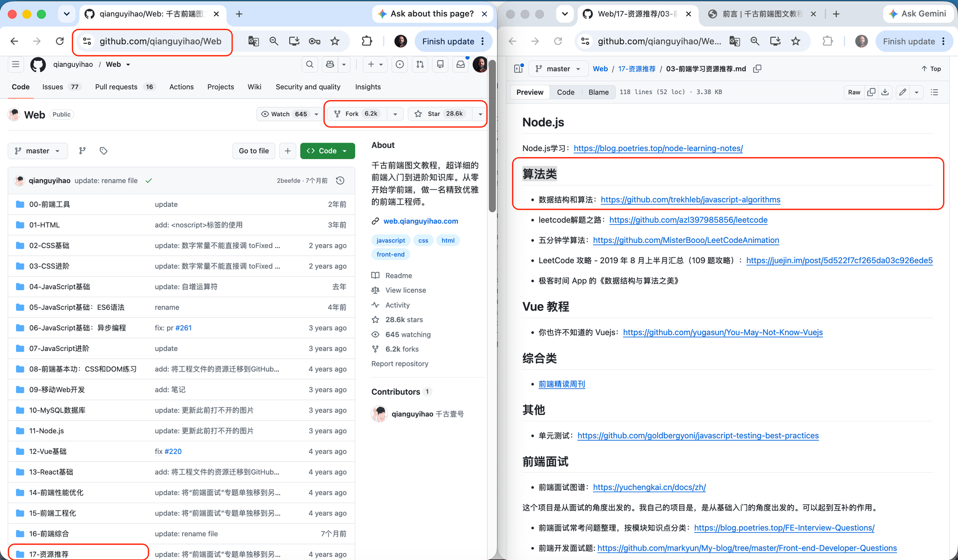Image resolution: width=958 pixels, height=560 pixels.
Task: Click Go to file button
Action: [253, 151]
